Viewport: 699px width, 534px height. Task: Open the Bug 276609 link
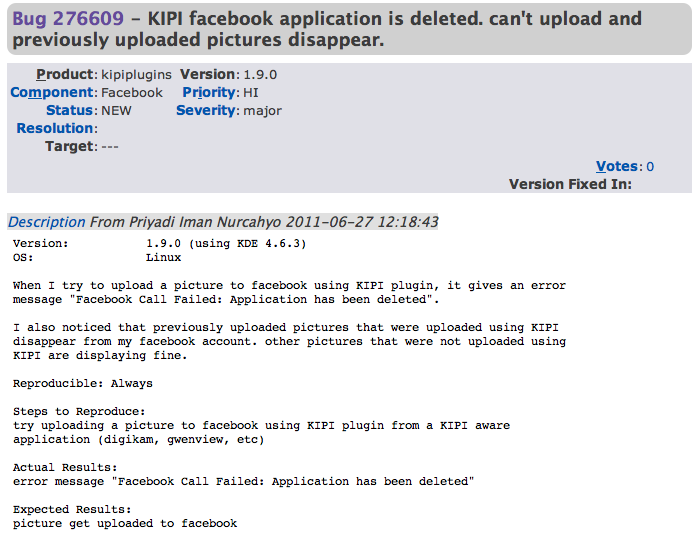click(x=55, y=19)
